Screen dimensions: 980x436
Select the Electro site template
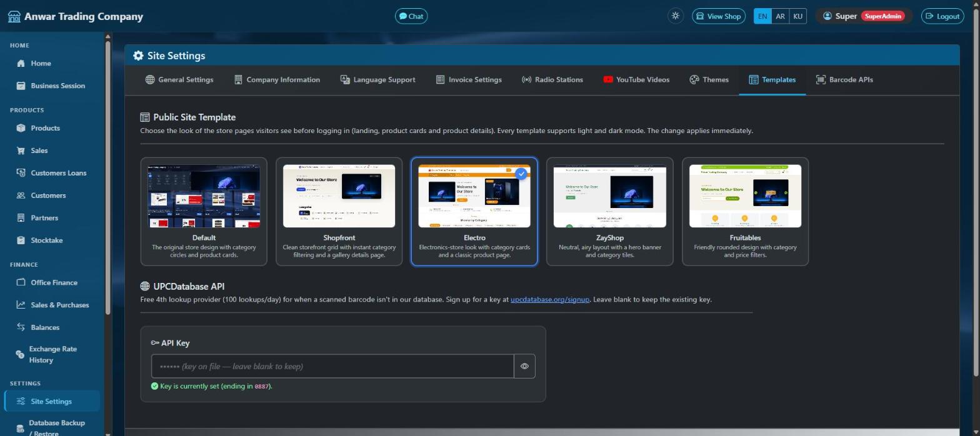(474, 212)
